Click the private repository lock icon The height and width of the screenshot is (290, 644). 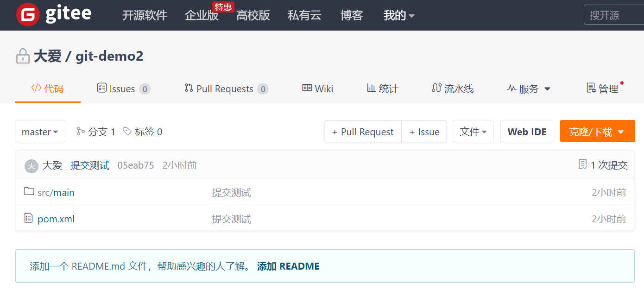tap(23, 57)
